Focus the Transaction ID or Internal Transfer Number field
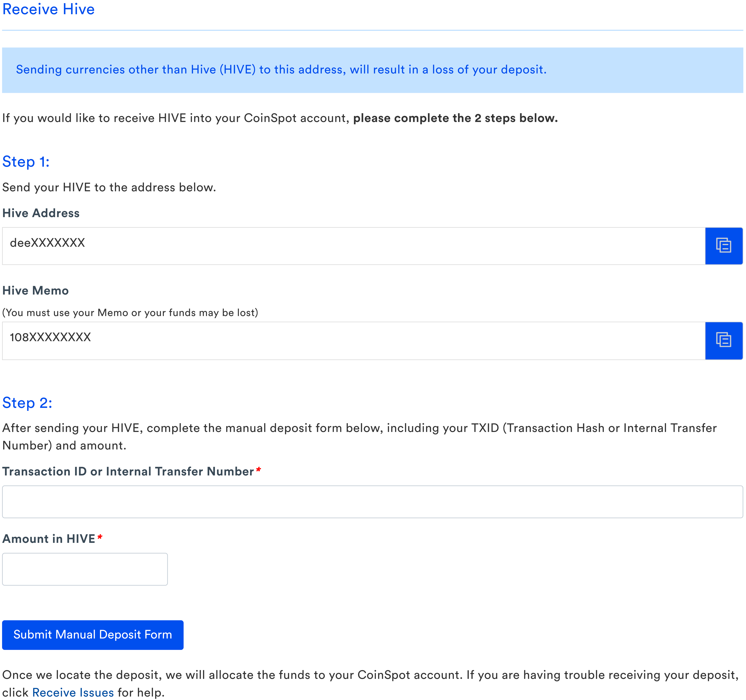The image size is (746, 700). (373, 502)
